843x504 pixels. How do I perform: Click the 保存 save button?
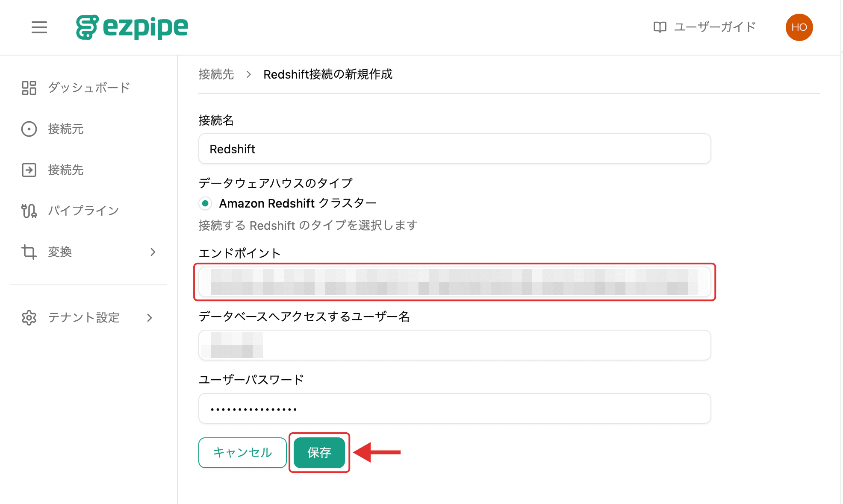[x=319, y=452]
